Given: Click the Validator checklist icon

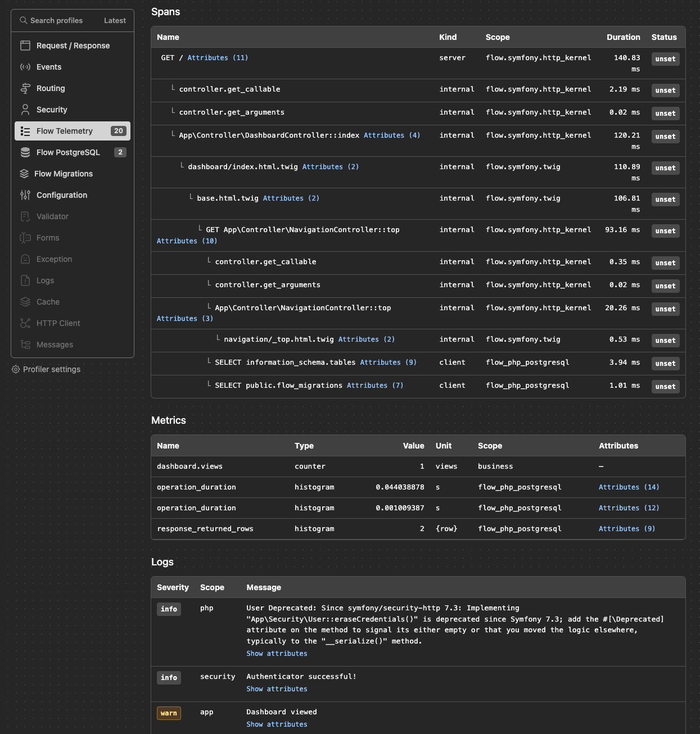Looking at the screenshot, I should pyautogui.click(x=25, y=216).
